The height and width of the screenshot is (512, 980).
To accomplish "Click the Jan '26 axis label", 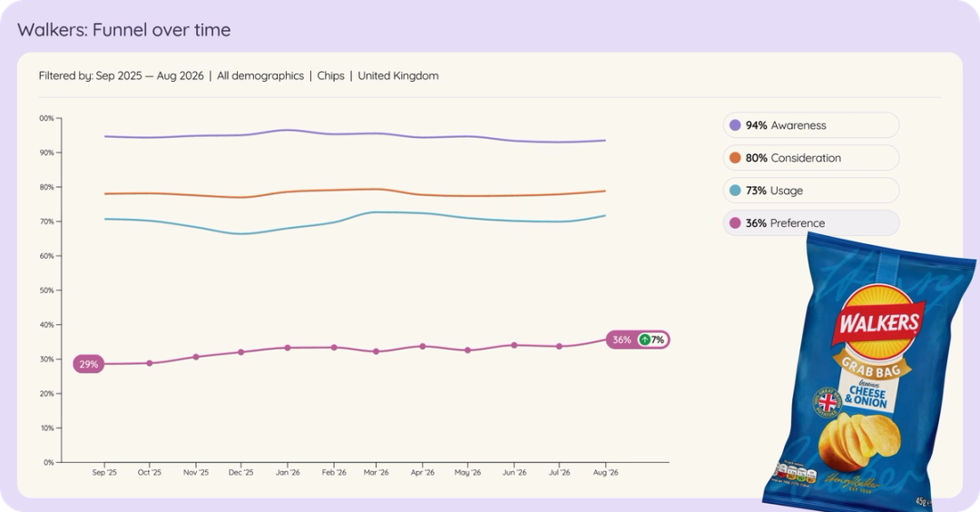I will [x=288, y=473].
